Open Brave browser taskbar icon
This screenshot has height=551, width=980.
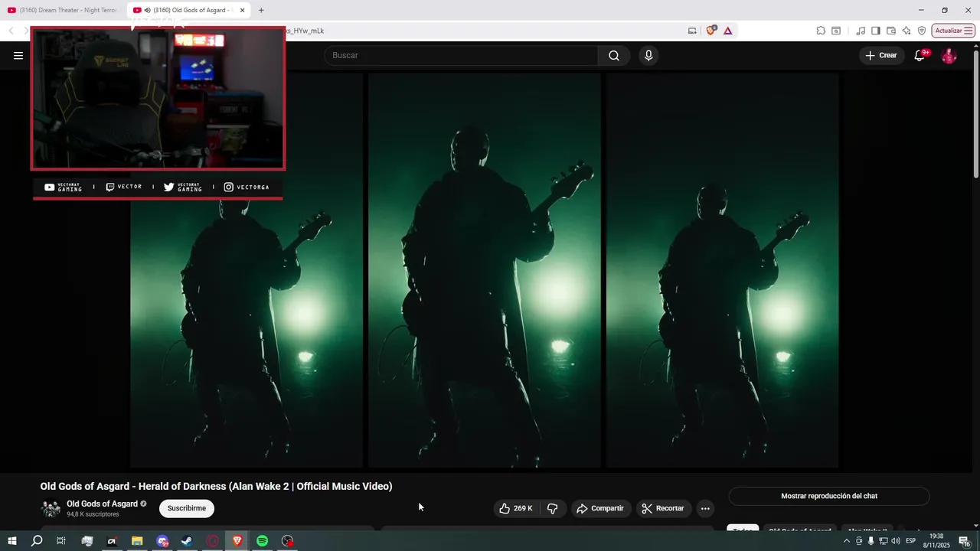(237, 541)
